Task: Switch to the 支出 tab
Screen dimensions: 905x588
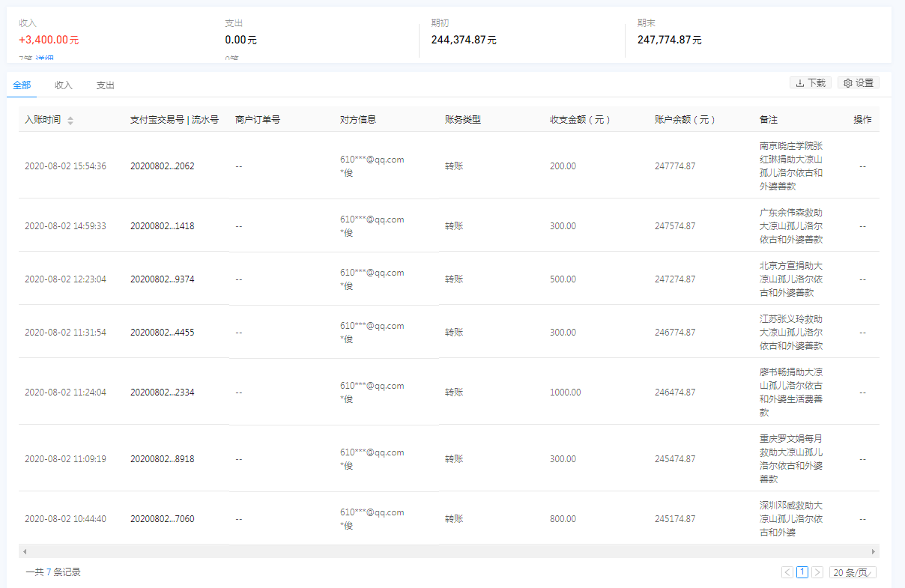Action: pos(106,85)
